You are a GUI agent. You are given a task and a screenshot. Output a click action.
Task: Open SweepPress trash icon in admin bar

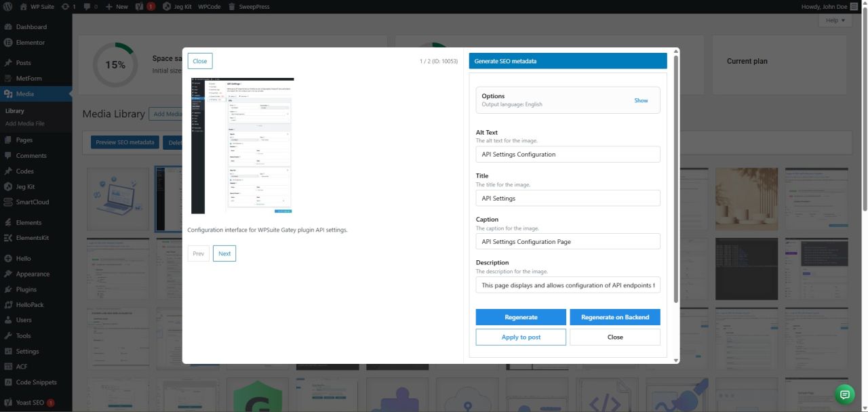[232, 6]
